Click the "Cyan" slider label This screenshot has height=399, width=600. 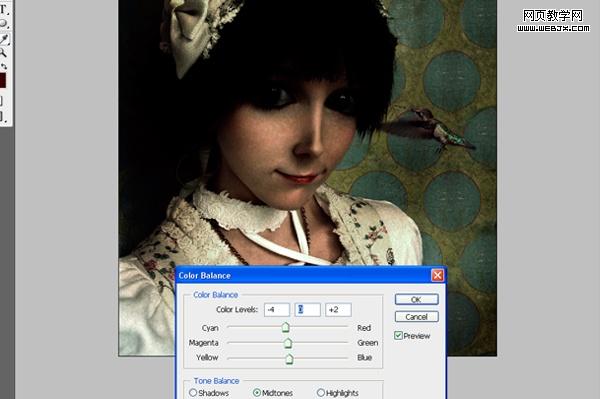point(210,328)
